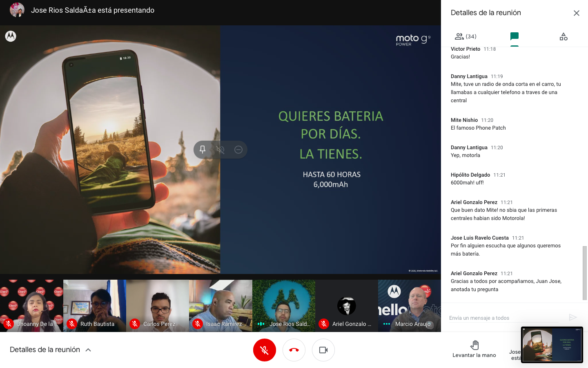Screen dimensions: 588x368
Task: Click the presenter avatar at top left
Action: pyautogui.click(x=17, y=10)
